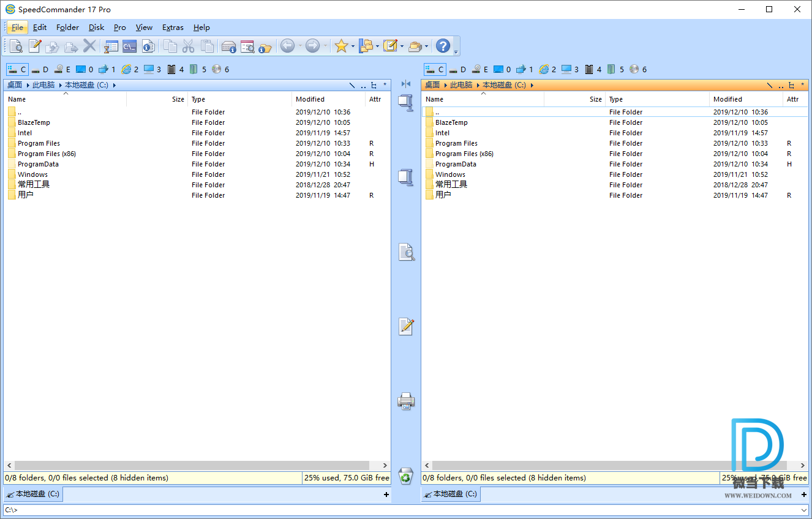The height and width of the screenshot is (519, 812).
Task: Click the file properties info icon
Action: click(x=148, y=46)
